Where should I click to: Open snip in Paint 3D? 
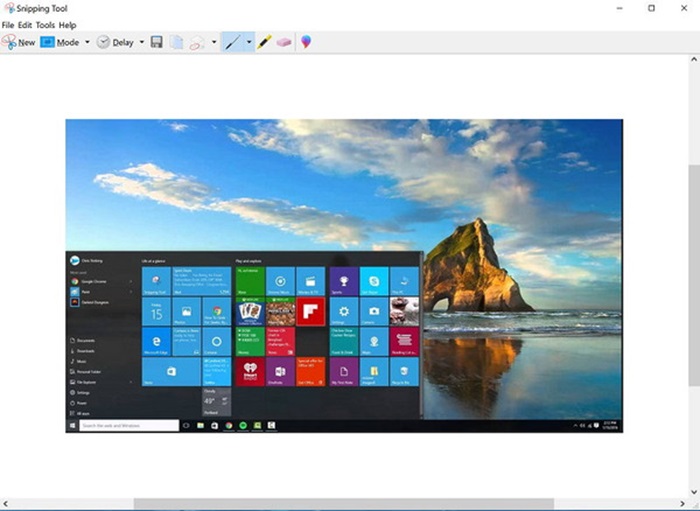pos(306,42)
